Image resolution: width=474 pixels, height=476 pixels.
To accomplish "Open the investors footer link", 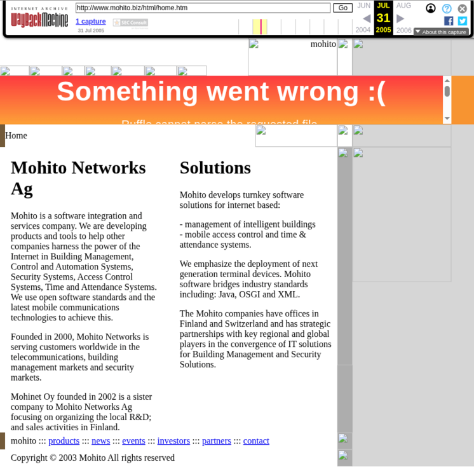I will (173, 441).
